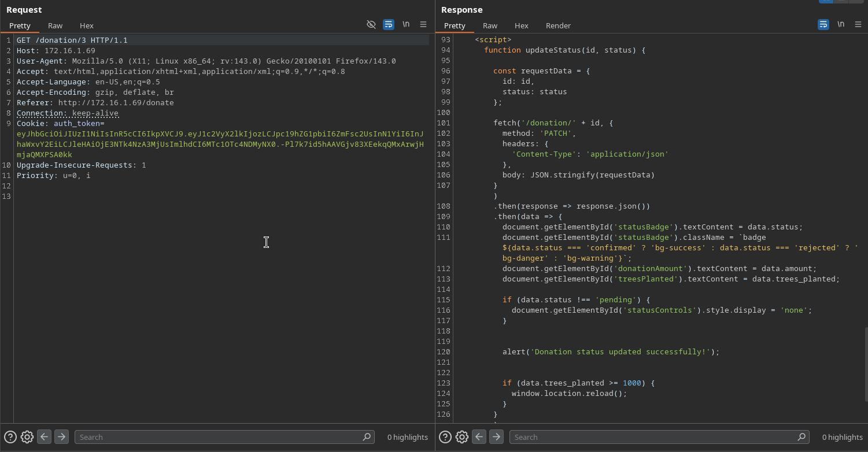Jump to next match in Response search
868x452 pixels.
coord(496,437)
